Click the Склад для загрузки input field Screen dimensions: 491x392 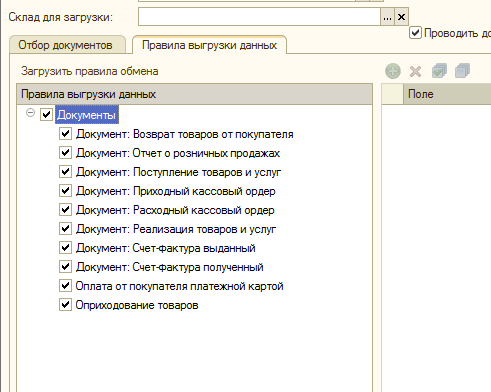pyautogui.click(x=259, y=17)
